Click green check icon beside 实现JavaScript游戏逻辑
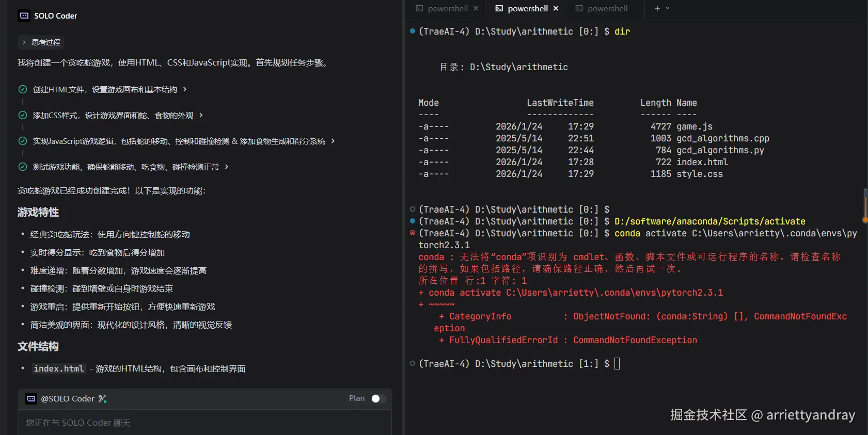The width and height of the screenshot is (868, 435). pyautogui.click(x=23, y=141)
